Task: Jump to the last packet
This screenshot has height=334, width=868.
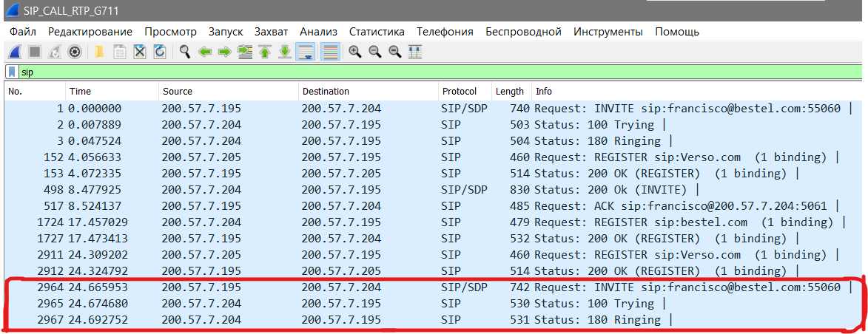Action: coord(285,52)
